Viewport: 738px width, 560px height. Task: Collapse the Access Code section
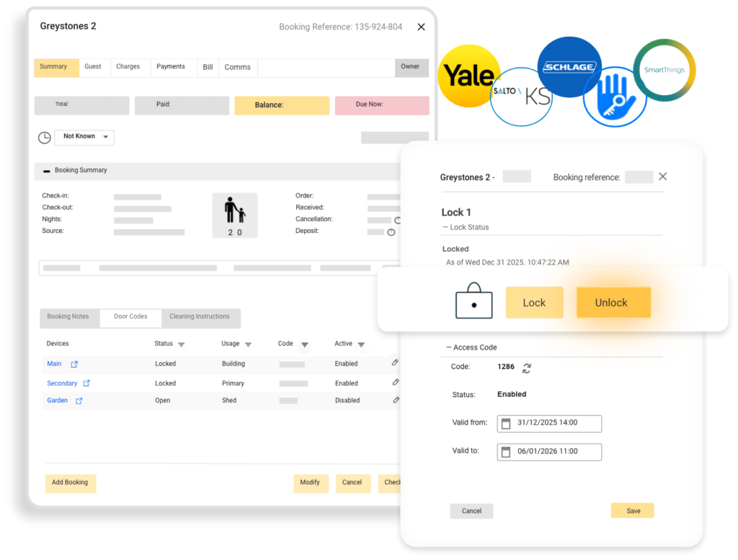coord(448,347)
